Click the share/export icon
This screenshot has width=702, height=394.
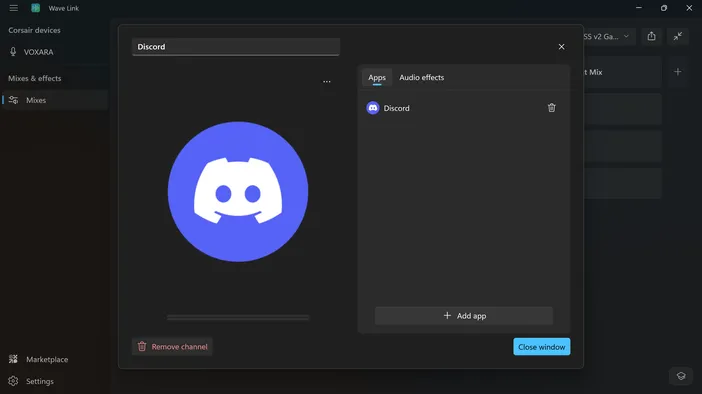point(651,36)
